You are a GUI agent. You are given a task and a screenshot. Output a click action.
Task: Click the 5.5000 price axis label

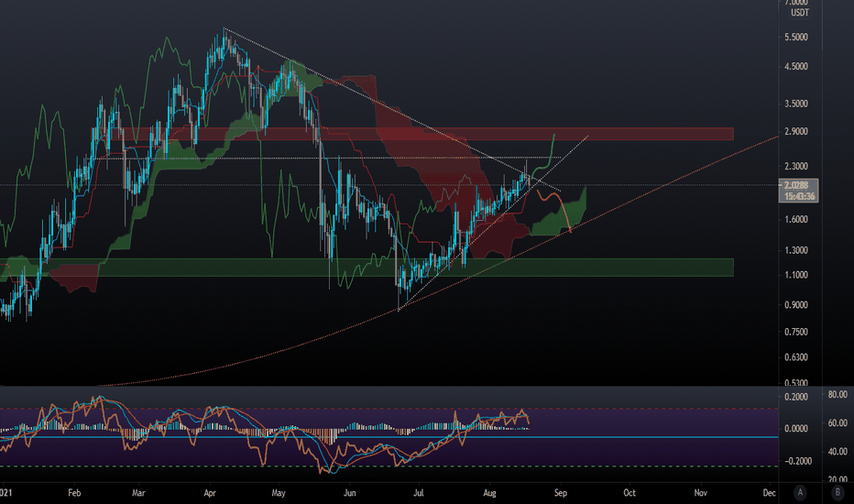point(795,38)
